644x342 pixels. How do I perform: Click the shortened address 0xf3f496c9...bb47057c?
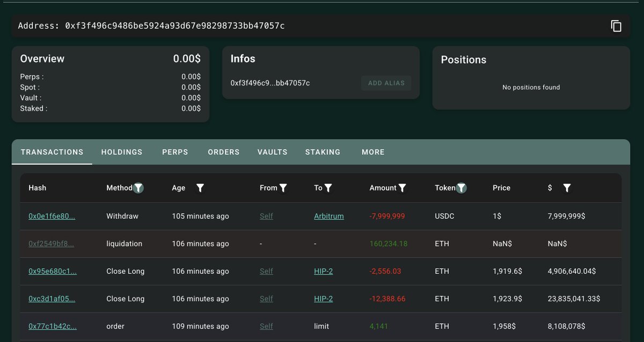(x=270, y=83)
